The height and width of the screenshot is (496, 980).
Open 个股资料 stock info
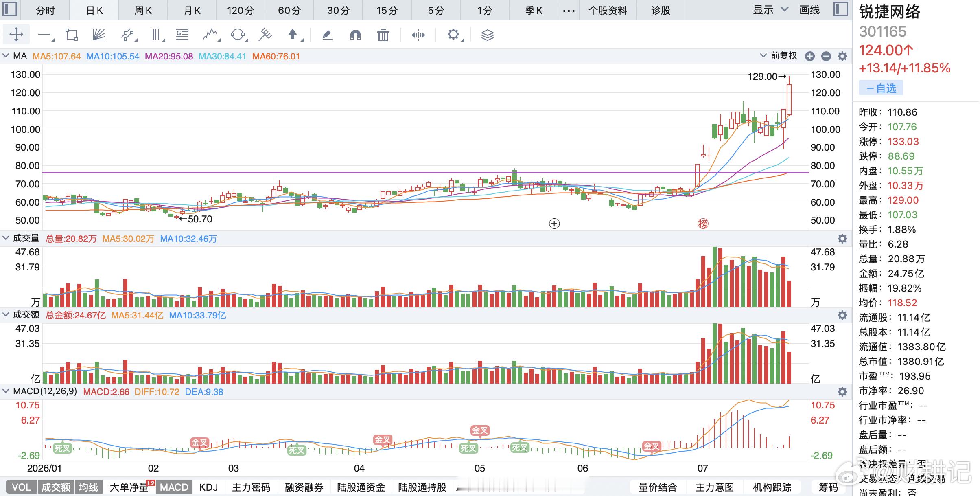tap(608, 10)
